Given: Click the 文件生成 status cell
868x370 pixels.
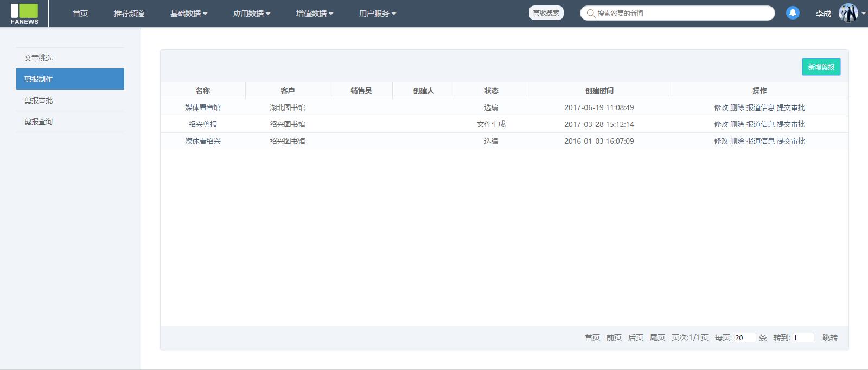Looking at the screenshot, I should pyautogui.click(x=492, y=124).
